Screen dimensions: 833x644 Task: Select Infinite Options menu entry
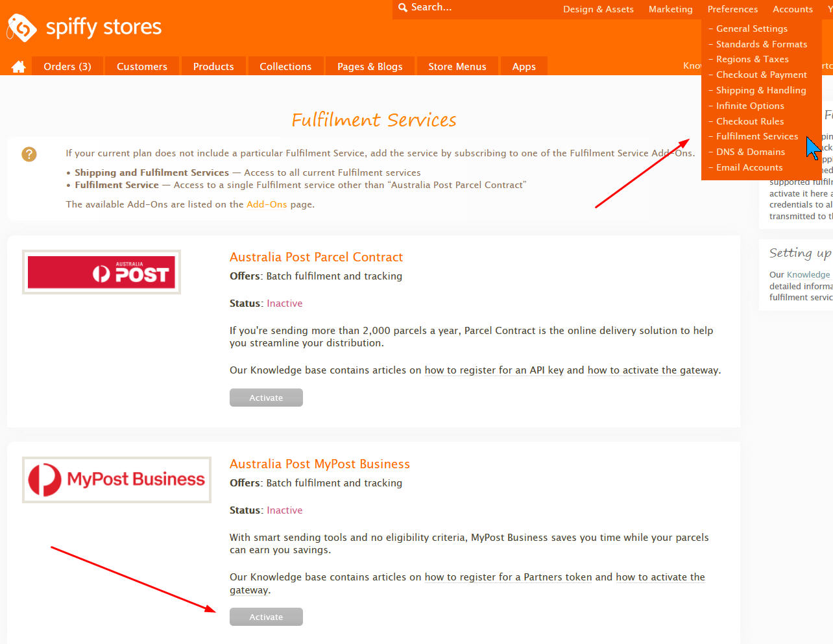pyautogui.click(x=750, y=106)
